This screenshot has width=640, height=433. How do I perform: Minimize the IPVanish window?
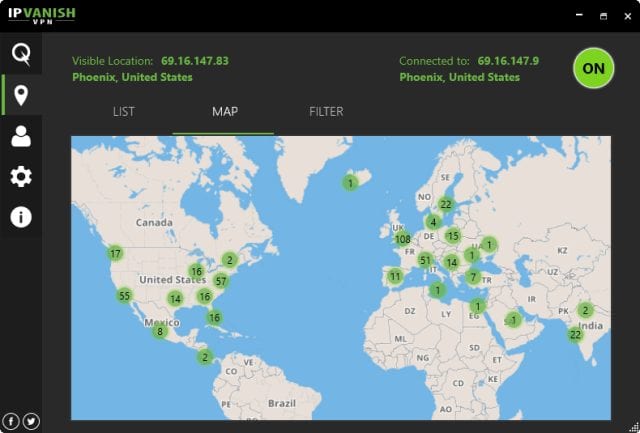point(576,16)
